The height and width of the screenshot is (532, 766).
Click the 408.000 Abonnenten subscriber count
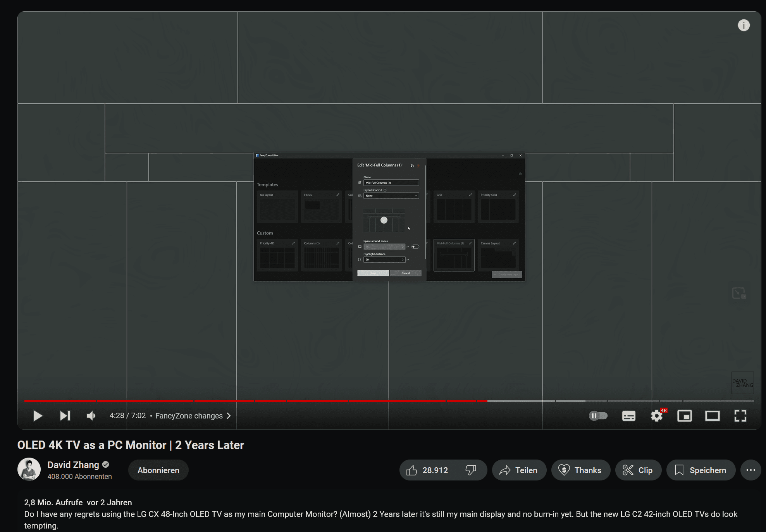click(x=79, y=477)
